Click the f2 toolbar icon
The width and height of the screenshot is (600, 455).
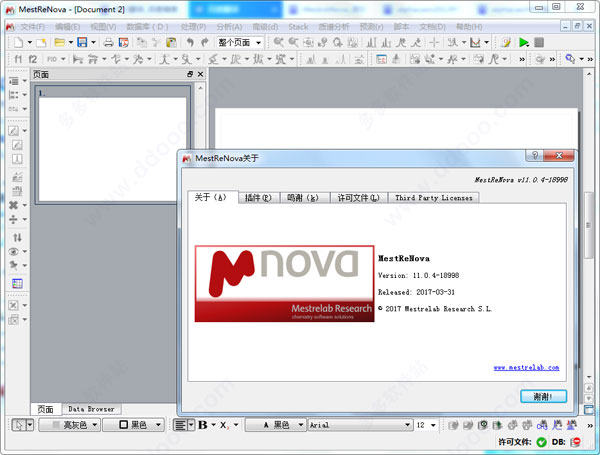pyautogui.click(x=33, y=59)
